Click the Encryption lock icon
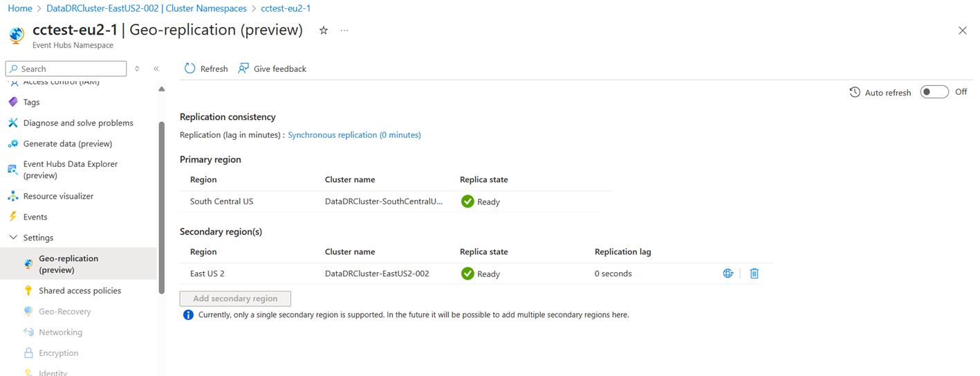Image resolution: width=980 pixels, height=376 pixels. (28, 353)
